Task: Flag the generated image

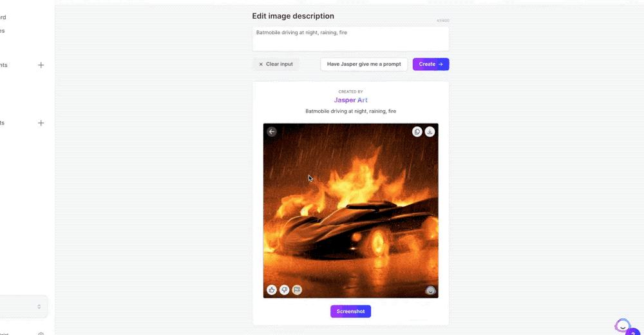Action: 297,290
